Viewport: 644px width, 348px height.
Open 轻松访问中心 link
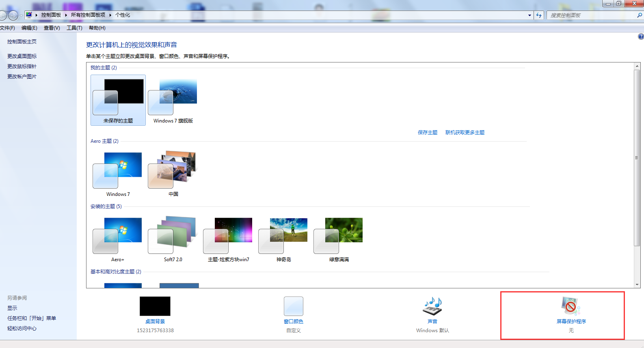(22, 329)
